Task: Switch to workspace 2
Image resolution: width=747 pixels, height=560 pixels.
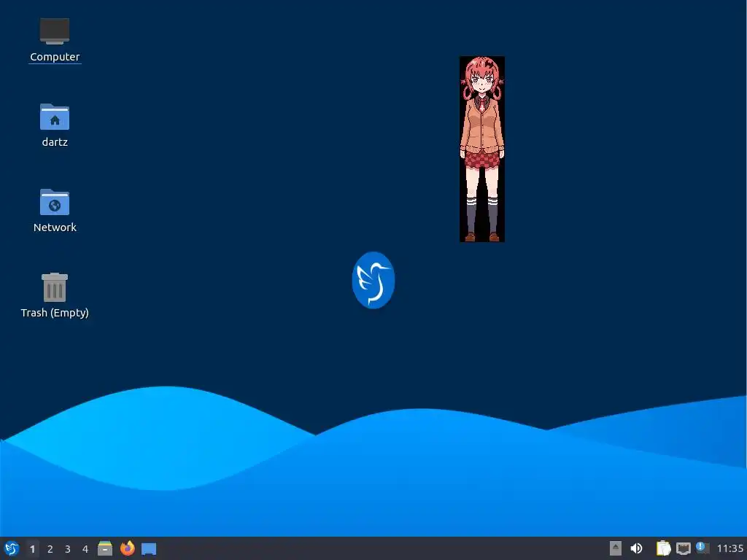Action: (50, 549)
